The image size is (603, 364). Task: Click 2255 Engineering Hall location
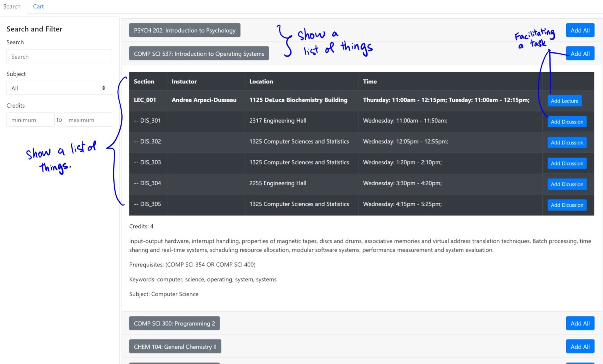pos(301,184)
